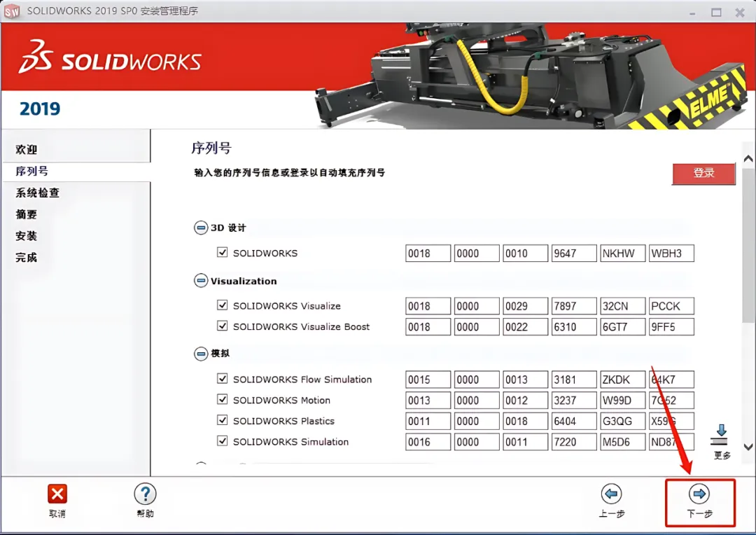The image size is (756, 535).
Task: Click Visualize serial field 0029
Action: tap(525, 306)
